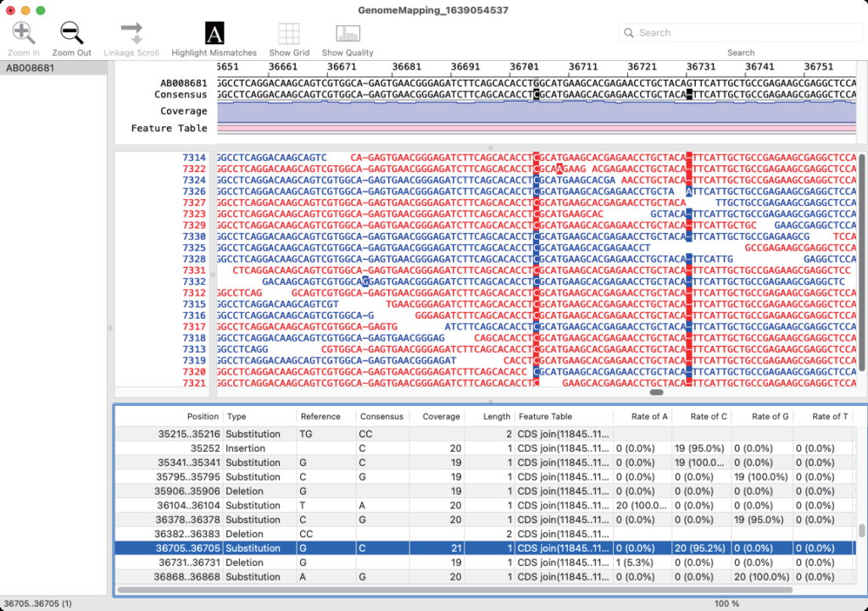Screen dimensions: 868x611
Task: Toggle the Highlight Mismatches icon
Action: coord(214,33)
